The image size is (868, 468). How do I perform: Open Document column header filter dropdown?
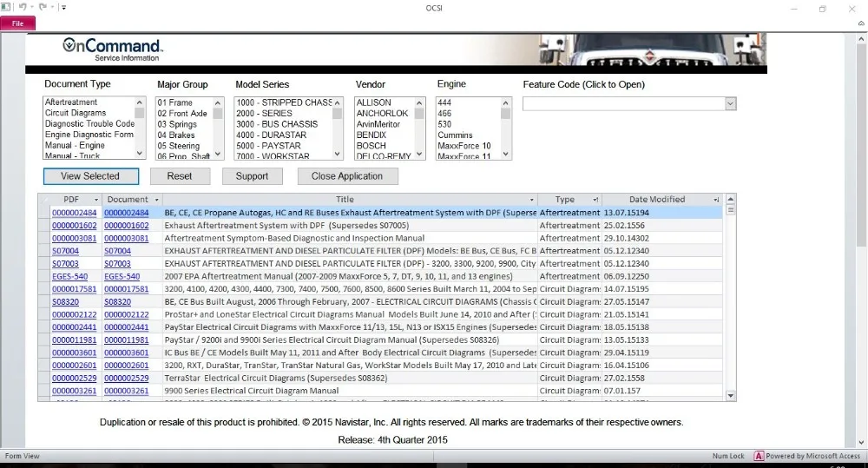click(x=156, y=200)
